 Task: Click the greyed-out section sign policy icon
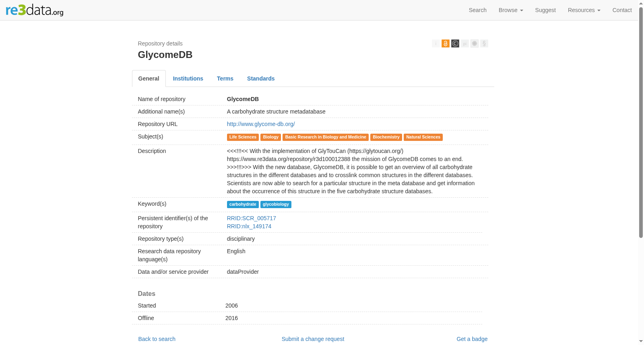point(484,43)
